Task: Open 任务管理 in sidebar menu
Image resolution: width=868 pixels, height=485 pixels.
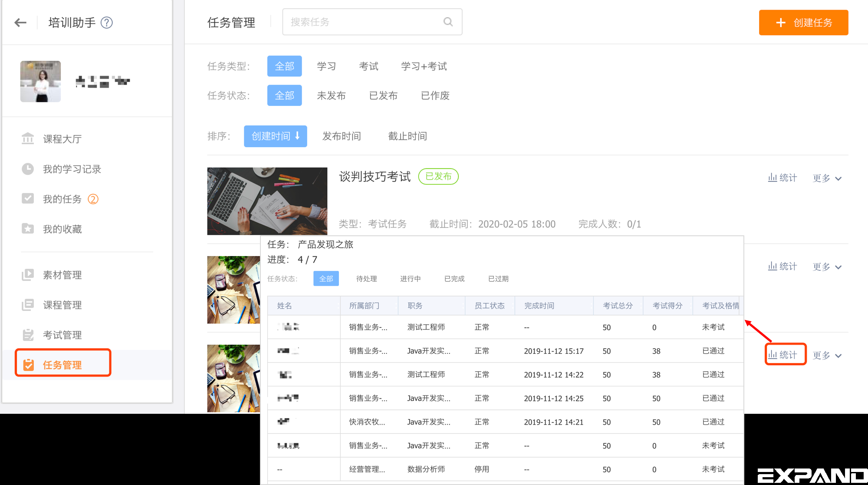Action: point(62,365)
